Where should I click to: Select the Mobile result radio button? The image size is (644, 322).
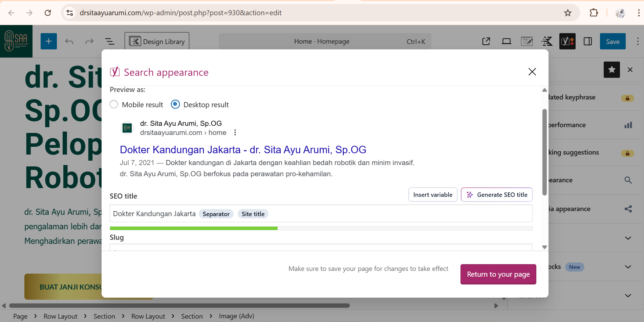pyautogui.click(x=114, y=105)
